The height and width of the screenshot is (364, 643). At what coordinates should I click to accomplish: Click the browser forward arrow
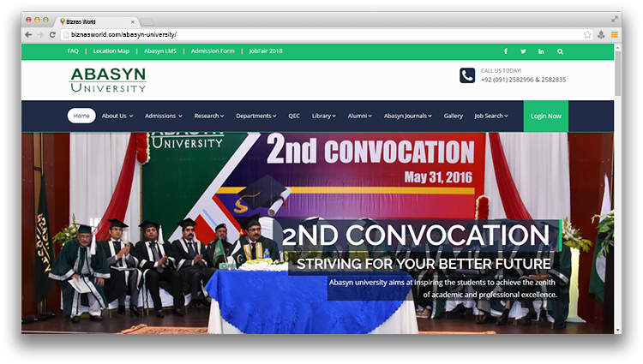tap(40, 34)
